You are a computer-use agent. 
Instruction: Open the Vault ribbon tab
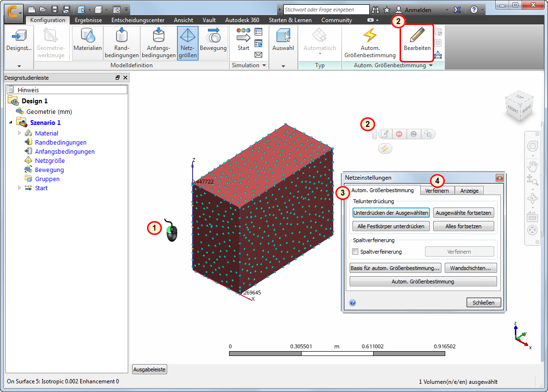coord(209,20)
